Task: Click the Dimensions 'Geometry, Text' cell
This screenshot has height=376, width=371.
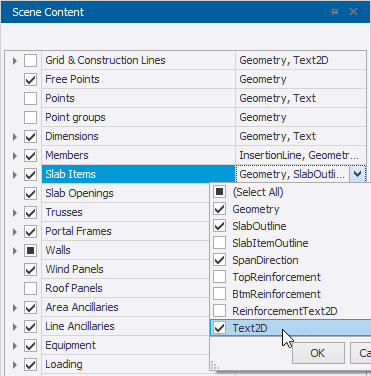Action: [x=301, y=136]
